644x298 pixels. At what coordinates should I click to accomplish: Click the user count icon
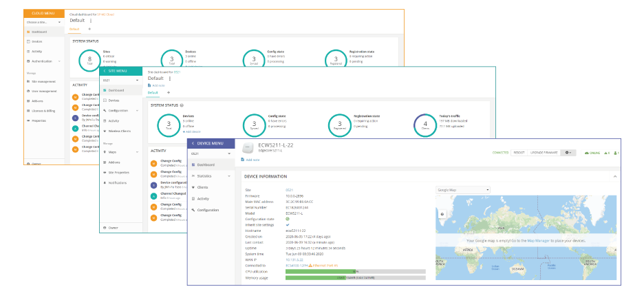tap(616, 153)
